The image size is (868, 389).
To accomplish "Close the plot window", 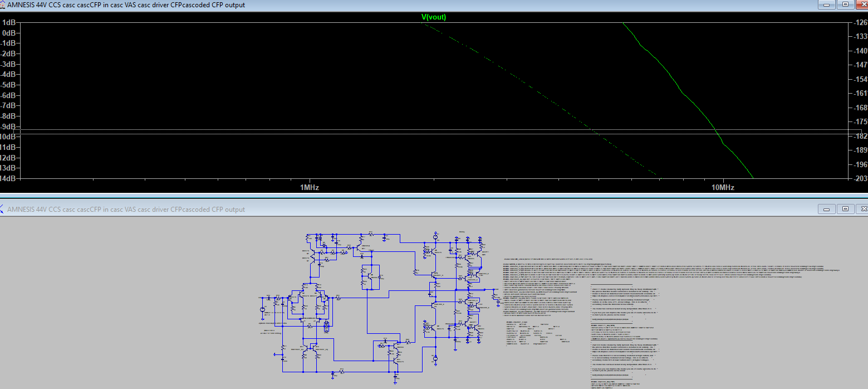I will click(863, 4).
